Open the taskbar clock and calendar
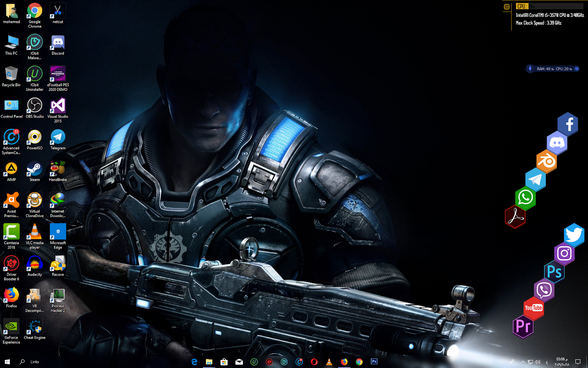588x368 pixels. (x=562, y=362)
